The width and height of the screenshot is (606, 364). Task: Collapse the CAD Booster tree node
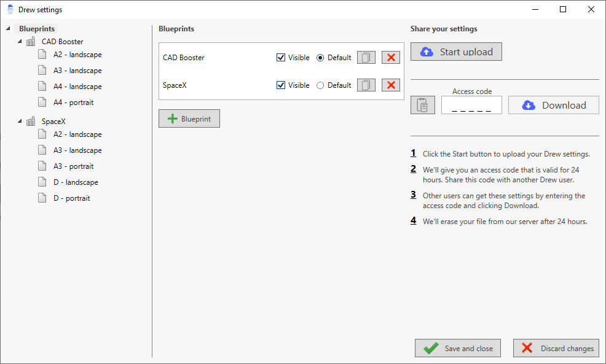pos(20,42)
